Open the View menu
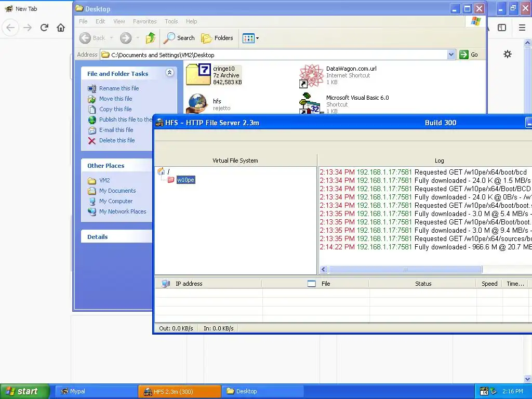 point(119,21)
